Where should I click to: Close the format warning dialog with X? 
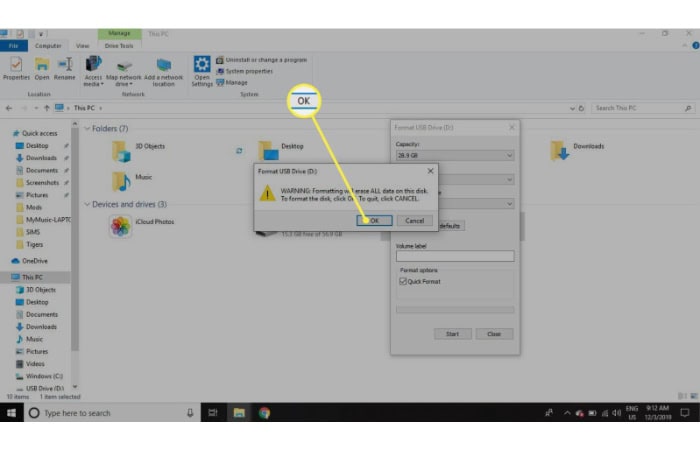pyautogui.click(x=430, y=171)
